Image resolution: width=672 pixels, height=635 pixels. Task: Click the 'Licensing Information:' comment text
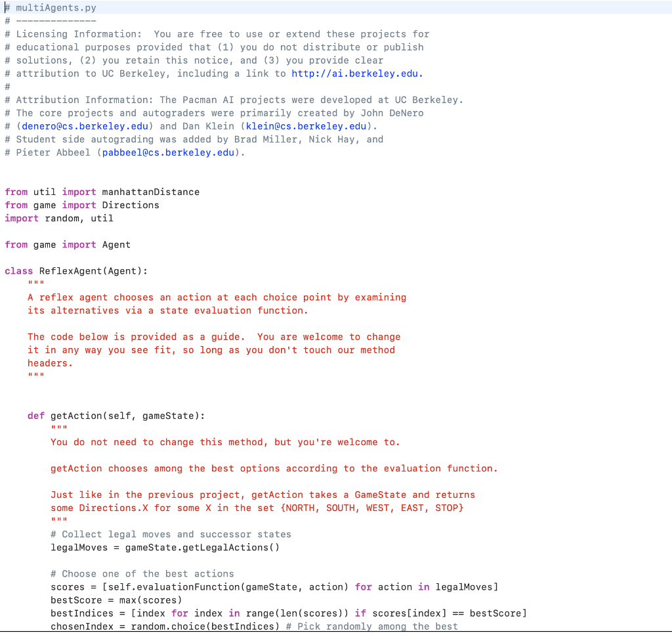(x=79, y=34)
